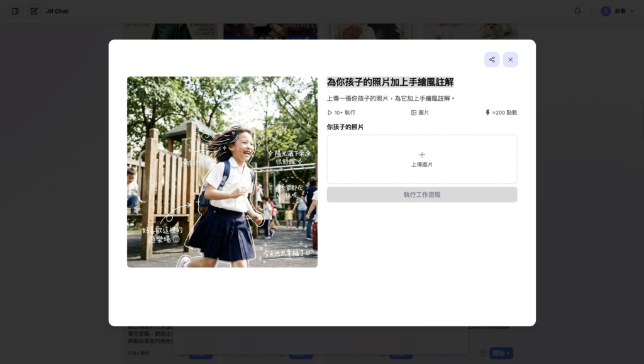Click the plus icon in upload box

point(422,155)
